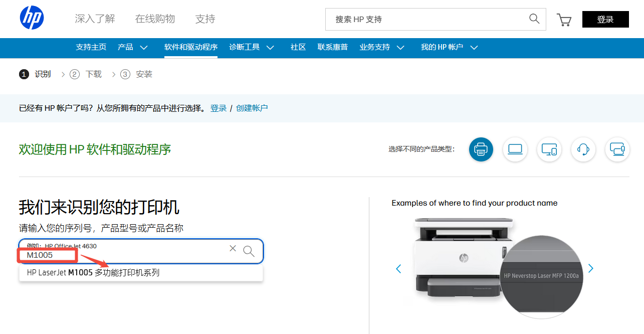Open the 支持 menu
The height and width of the screenshot is (334, 644).
pyautogui.click(x=205, y=19)
